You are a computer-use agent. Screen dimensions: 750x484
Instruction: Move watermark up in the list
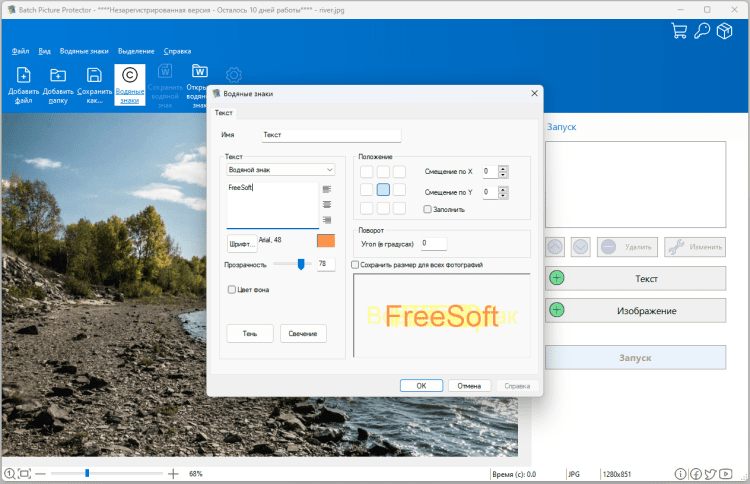coord(555,247)
